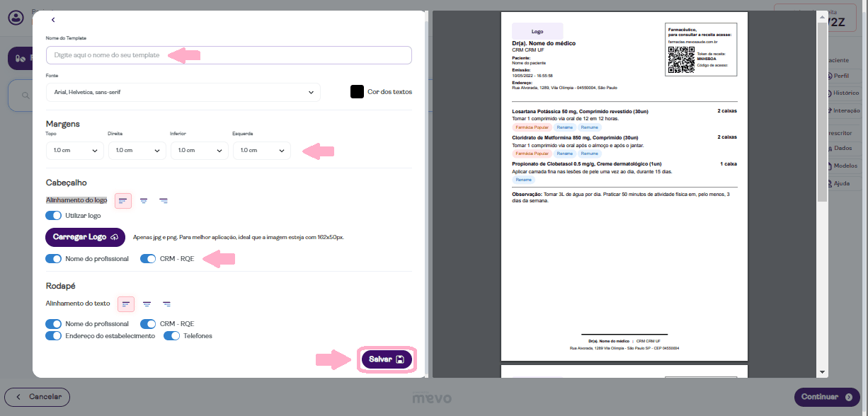Toggle Endereço do estabelecimento in footer

(54, 336)
